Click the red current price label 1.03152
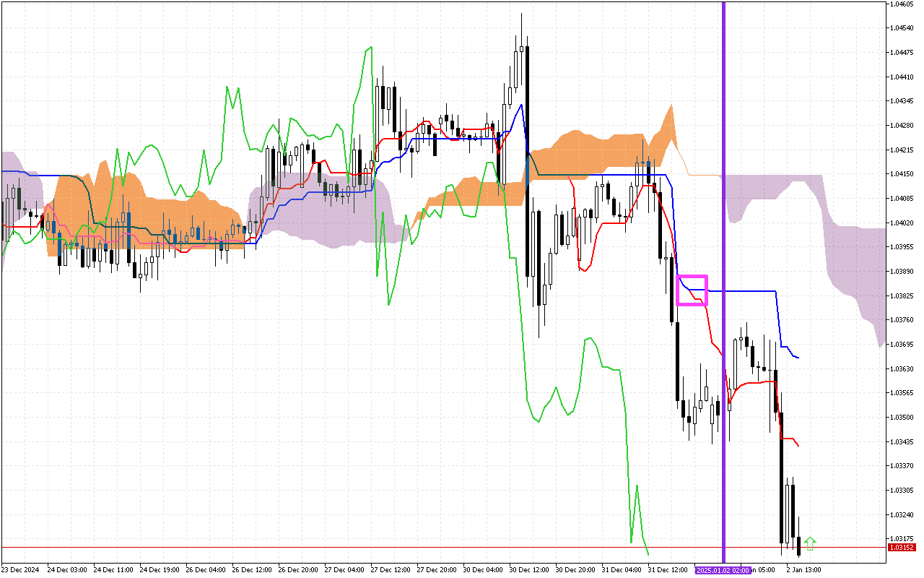 pyautogui.click(x=902, y=548)
